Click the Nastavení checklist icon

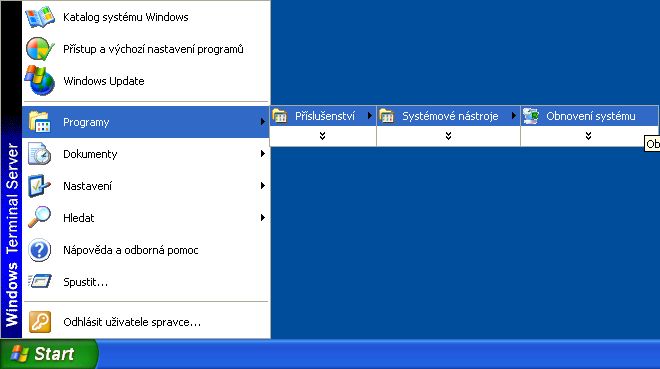click(40, 186)
